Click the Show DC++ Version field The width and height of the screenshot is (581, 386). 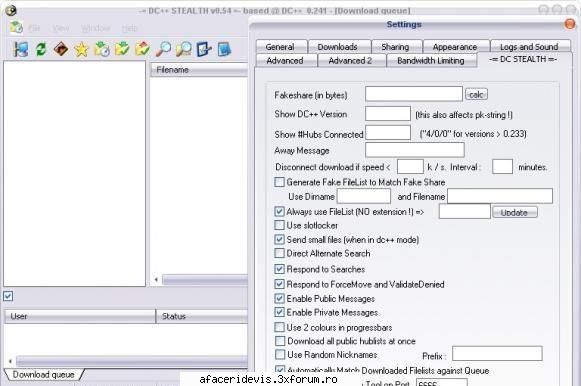[x=388, y=113]
